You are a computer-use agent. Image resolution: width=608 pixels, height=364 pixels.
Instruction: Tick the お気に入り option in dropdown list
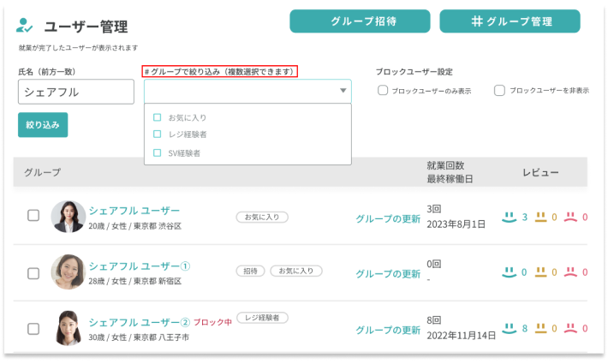[x=157, y=117]
